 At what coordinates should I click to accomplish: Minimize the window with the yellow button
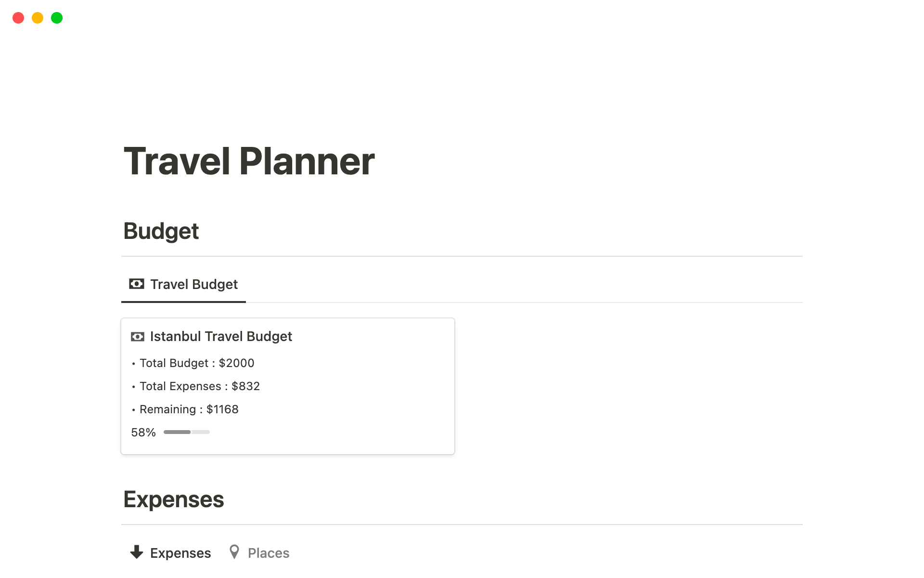pos(38,18)
